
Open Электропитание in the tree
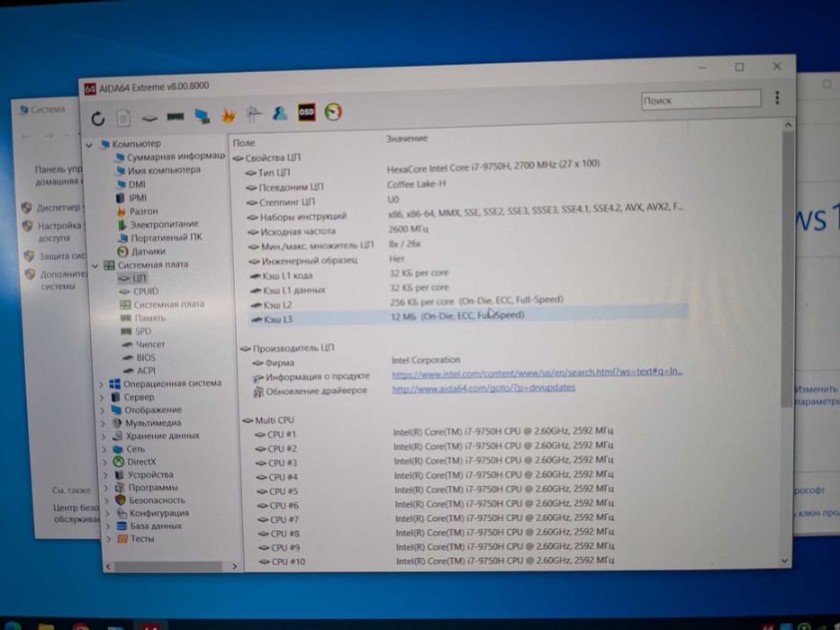coord(158,224)
